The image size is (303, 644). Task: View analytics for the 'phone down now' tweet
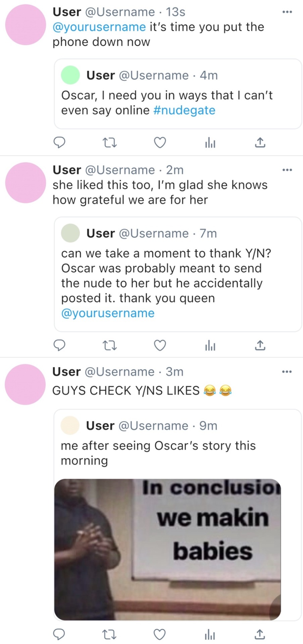[x=210, y=143]
